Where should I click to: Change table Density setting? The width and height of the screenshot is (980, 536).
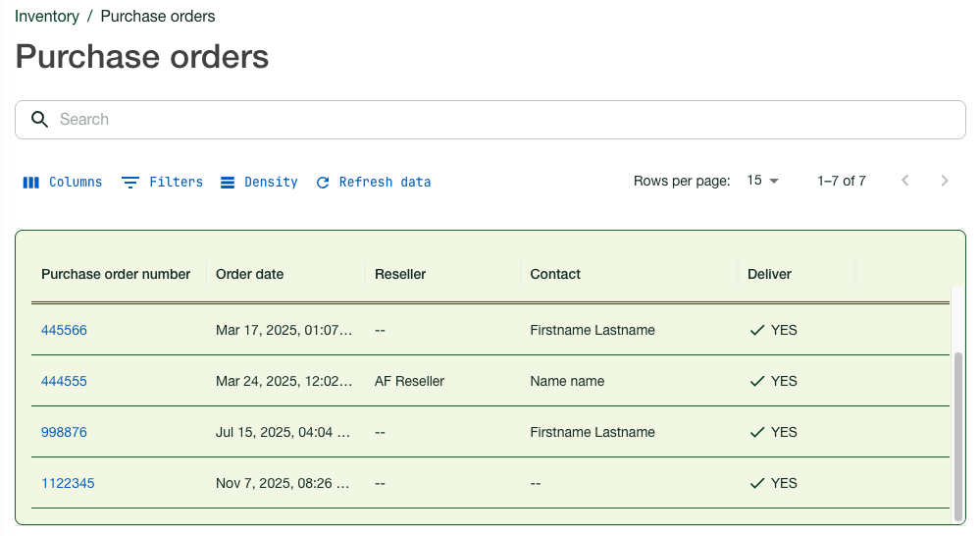(259, 182)
